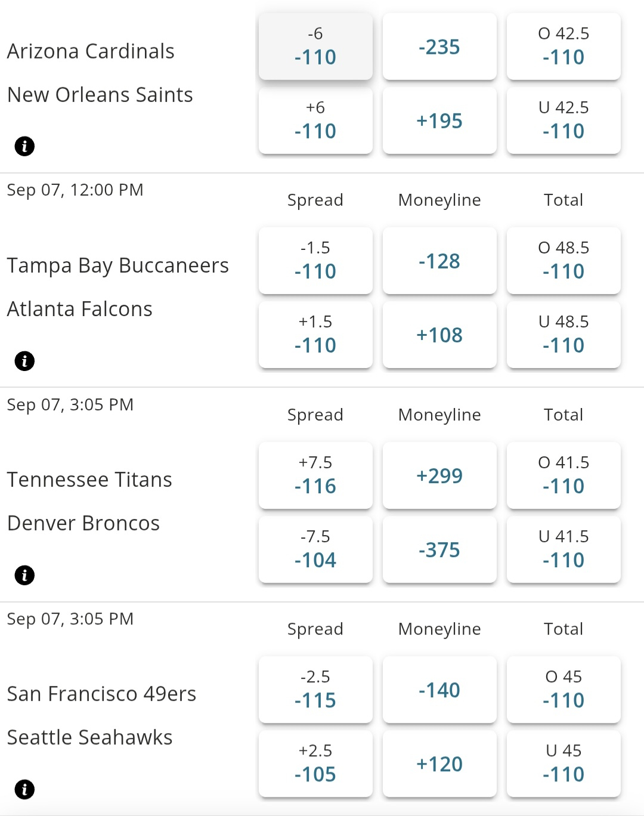The image size is (644, 816).
Task: Choose Under 48.5 total for Falcons game
Action: 563,335
